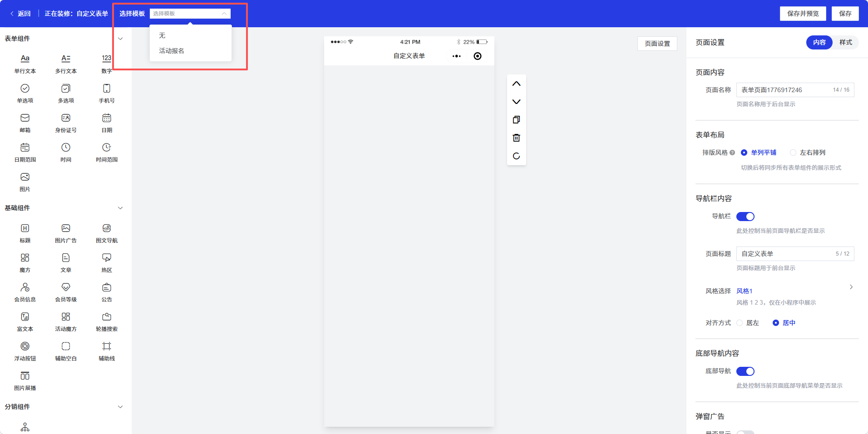The width and height of the screenshot is (868, 434).
Task: Add the 热区 hotspot component
Action: [107, 263]
